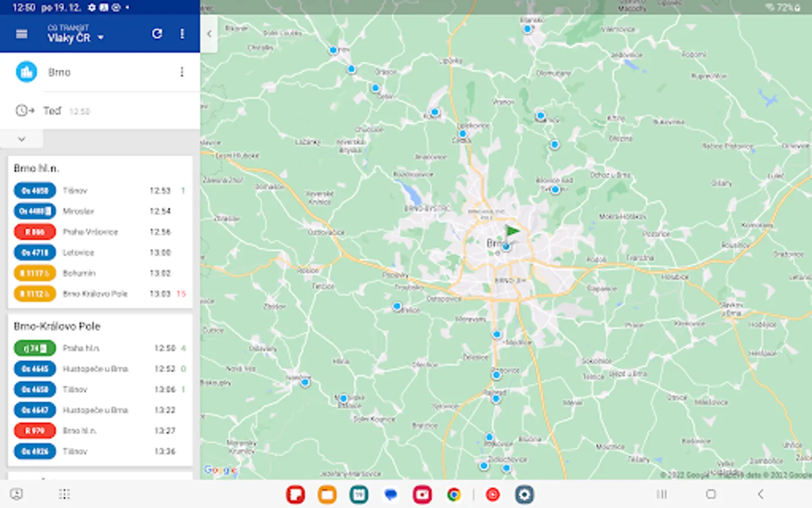Screen dimensions: 812x508
Task: Launch Chrome from the taskbar
Action: pyautogui.click(x=453, y=495)
